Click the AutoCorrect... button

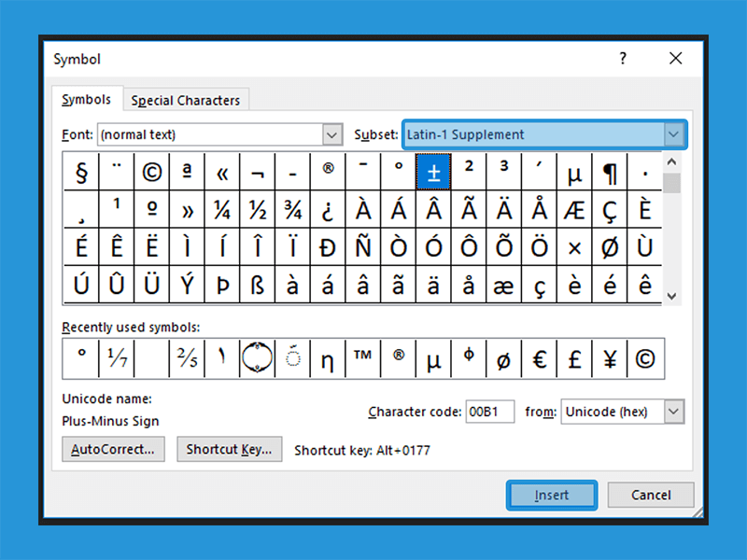click(x=113, y=449)
